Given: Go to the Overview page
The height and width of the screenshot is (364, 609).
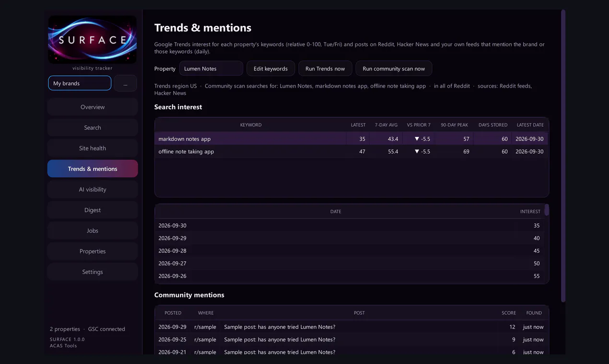Looking at the screenshot, I should pos(93,107).
